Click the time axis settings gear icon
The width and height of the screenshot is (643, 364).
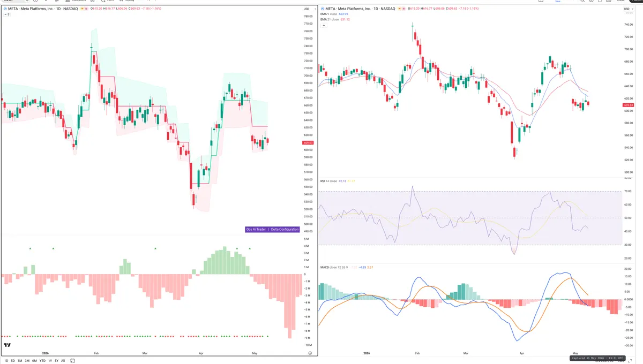pyautogui.click(x=310, y=353)
